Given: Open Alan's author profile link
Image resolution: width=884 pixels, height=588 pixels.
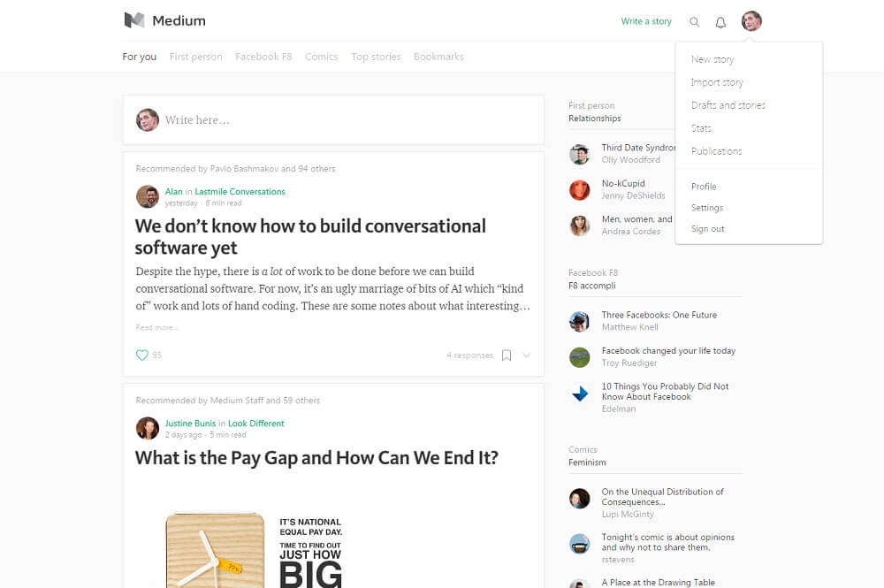Looking at the screenshot, I should tap(173, 192).
